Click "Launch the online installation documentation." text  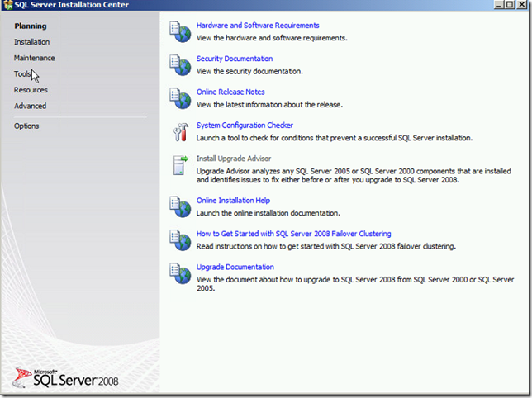[x=268, y=213]
